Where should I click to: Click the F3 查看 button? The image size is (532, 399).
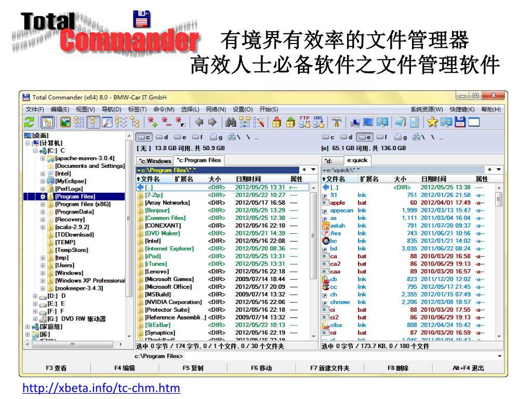pyautogui.click(x=56, y=368)
